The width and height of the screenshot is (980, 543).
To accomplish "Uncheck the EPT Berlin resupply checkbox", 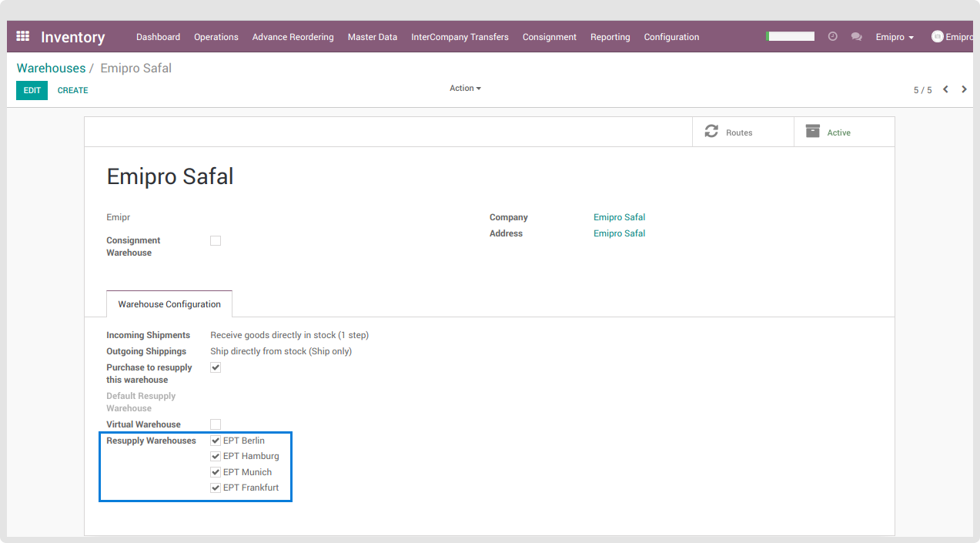I will [x=216, y=441].
